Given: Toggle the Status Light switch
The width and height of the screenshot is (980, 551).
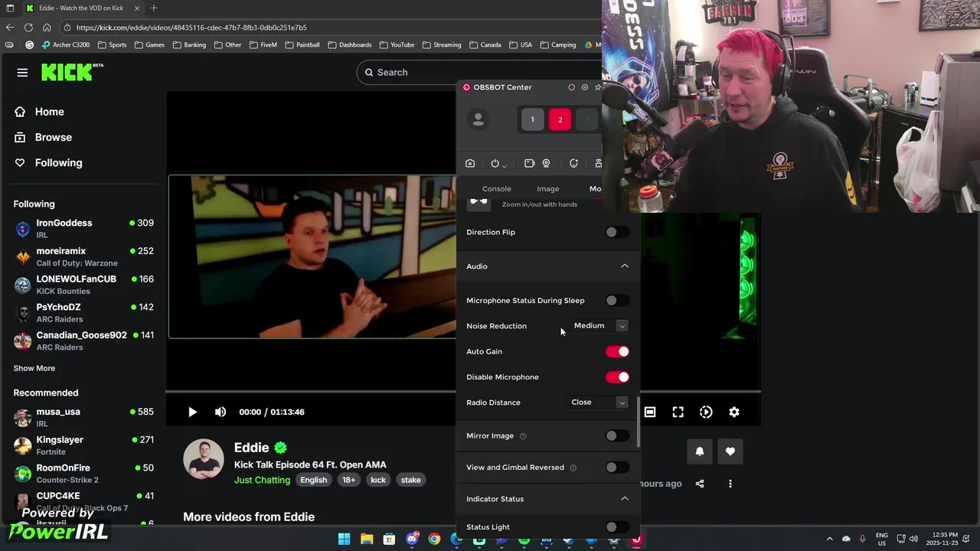Looking at the screenshot, I should [617, 527].
